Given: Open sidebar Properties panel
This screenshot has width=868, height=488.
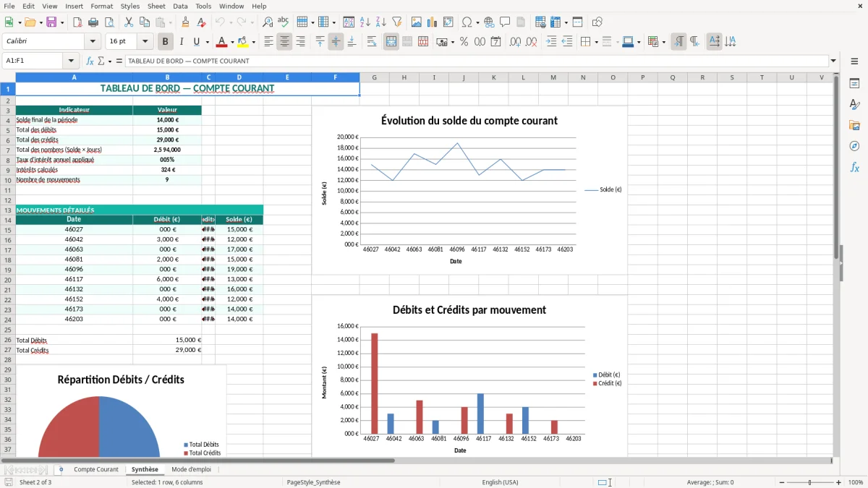Looking at the screenshot, I should [x=854, y=84].
